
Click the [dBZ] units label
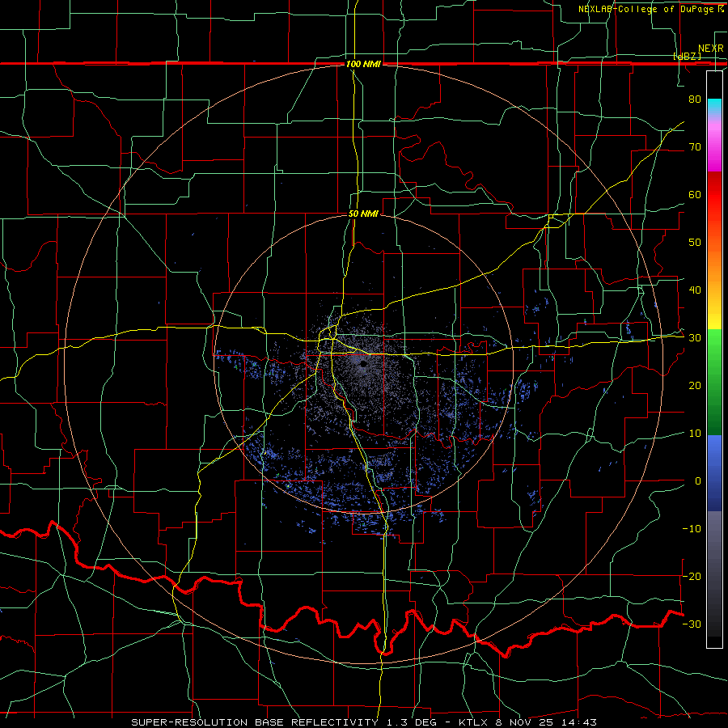point(687,56)
